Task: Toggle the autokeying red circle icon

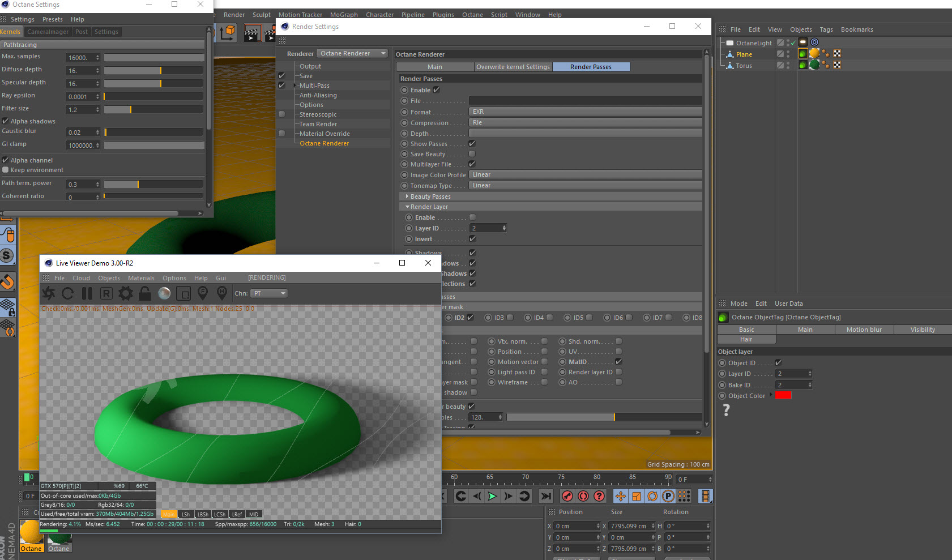Action: [x=583, y=497]
